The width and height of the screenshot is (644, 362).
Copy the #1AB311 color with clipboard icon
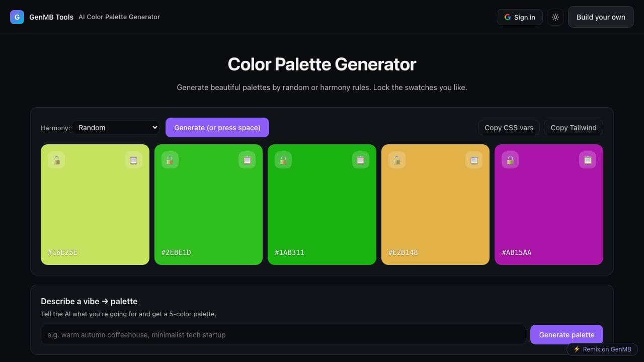(x=361, y=160)
